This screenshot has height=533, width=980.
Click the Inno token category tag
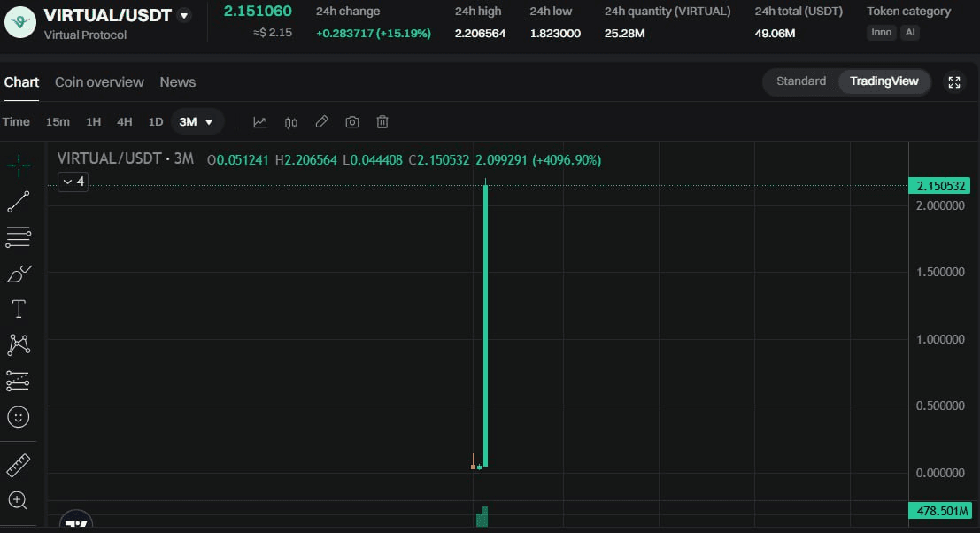881,33
